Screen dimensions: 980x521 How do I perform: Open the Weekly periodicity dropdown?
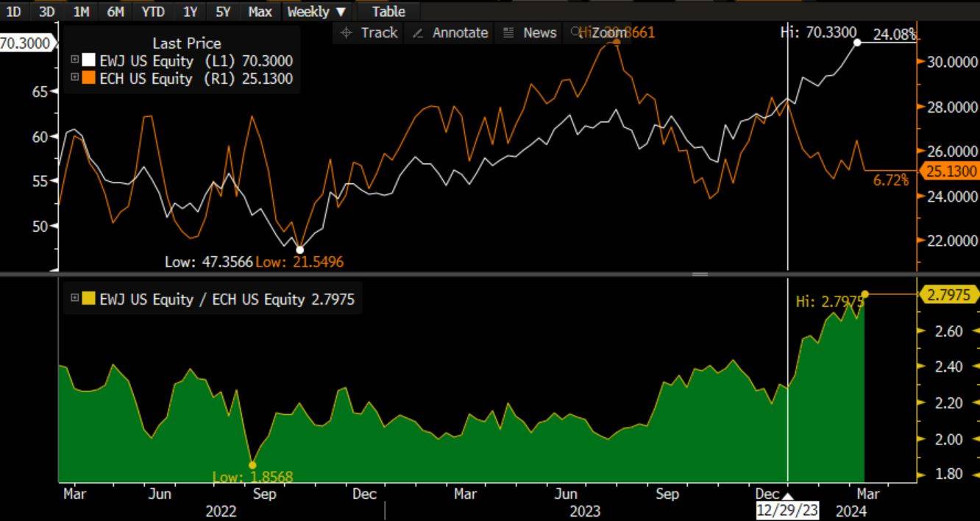coord(316,11)
